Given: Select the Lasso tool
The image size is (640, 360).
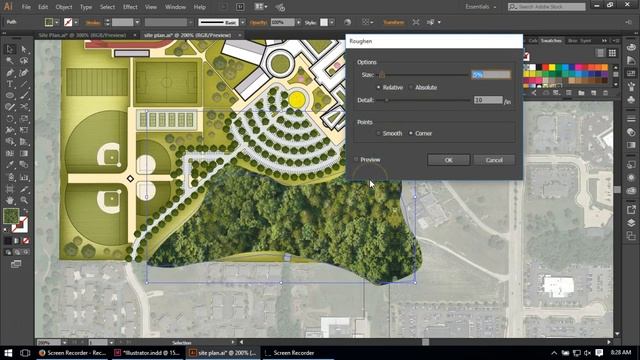Looking at the screenshot, I should point(24,61).
